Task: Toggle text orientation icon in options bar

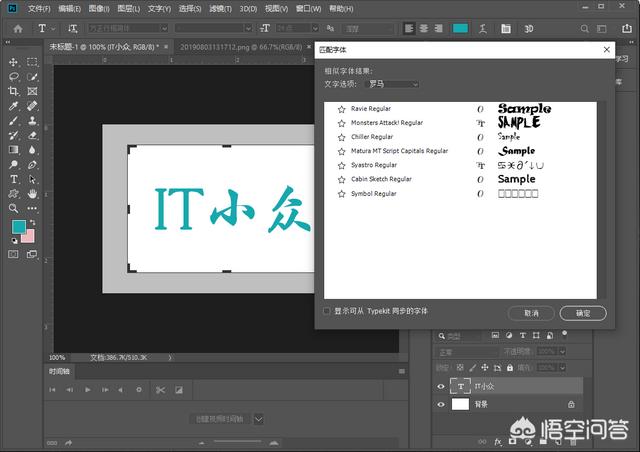Action: pyautogui.click(x=73, y=28)
